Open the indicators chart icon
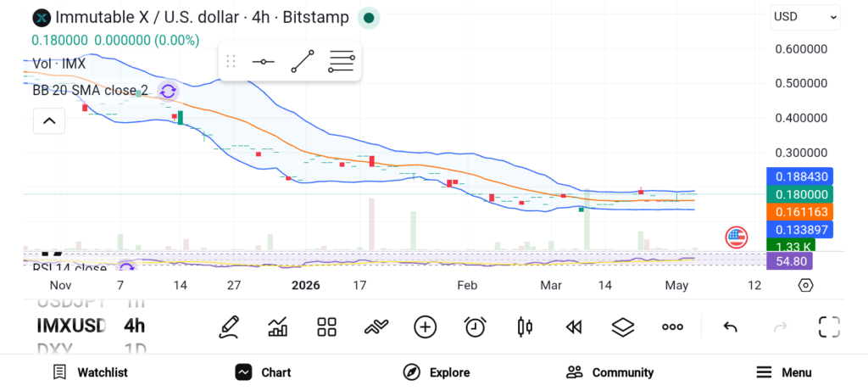Viewport: 868px width, 391px height. (277, 327)
